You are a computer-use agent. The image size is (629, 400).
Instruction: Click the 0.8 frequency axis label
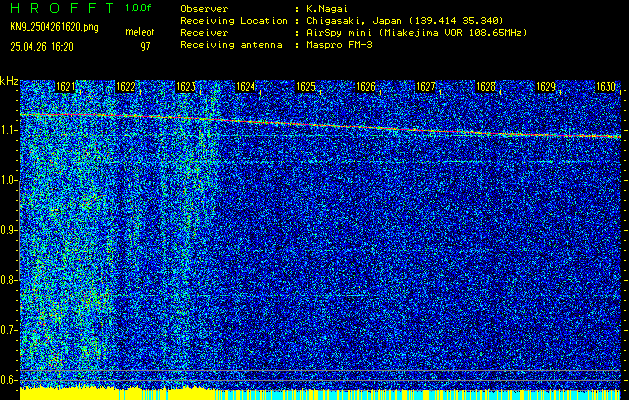click(9, 280)
